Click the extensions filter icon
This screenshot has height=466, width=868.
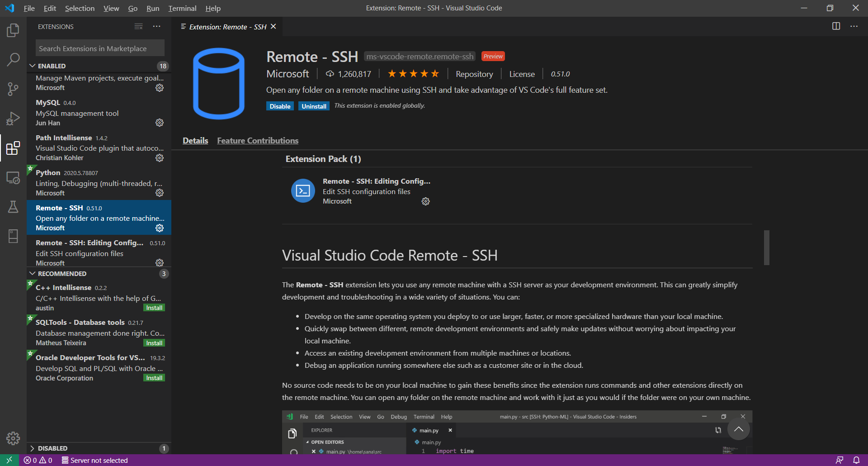tap(138, 26)
